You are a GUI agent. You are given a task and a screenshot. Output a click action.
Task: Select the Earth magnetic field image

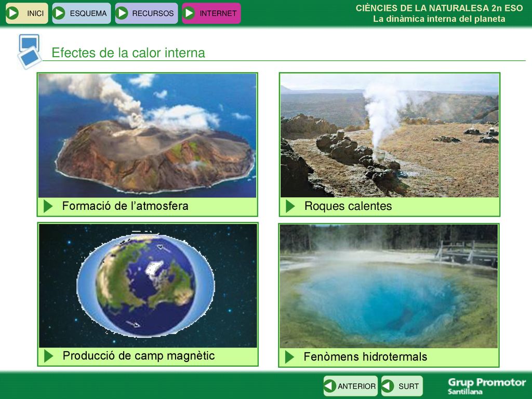pos(148,286)
